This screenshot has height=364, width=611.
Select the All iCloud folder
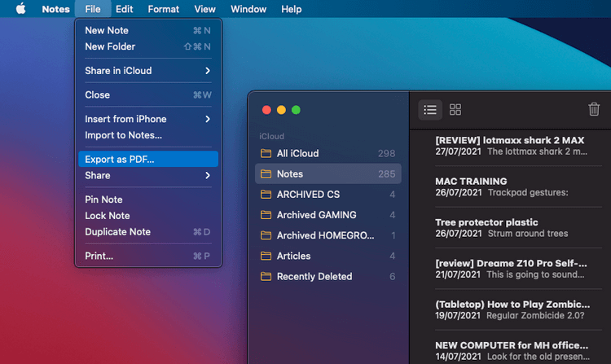pos(327,153)
